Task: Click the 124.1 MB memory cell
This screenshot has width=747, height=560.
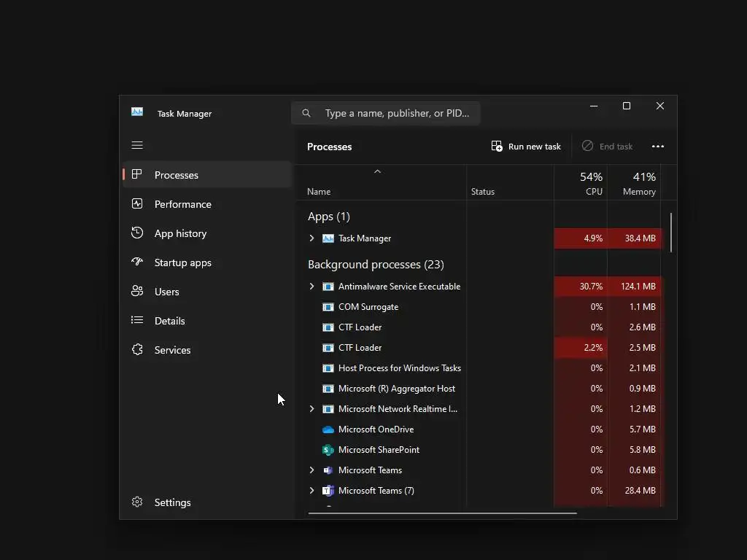Action: point(634,286)
